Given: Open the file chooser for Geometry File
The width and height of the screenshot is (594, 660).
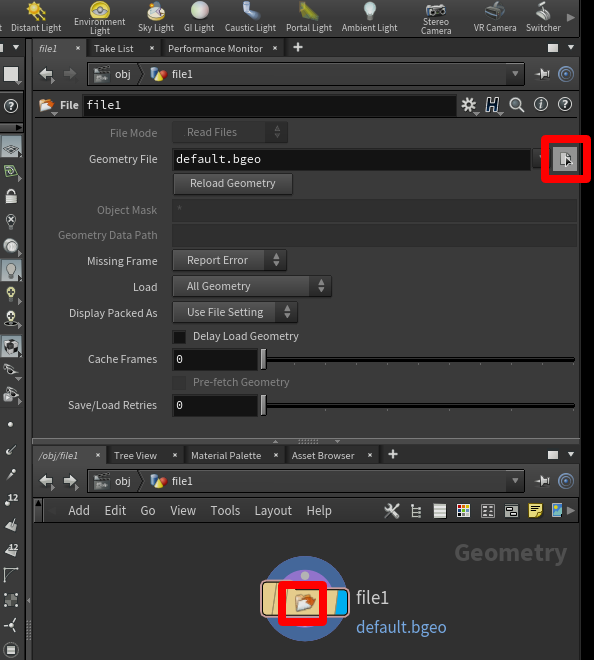Looking at the screenshot, I should pos(565,159).
